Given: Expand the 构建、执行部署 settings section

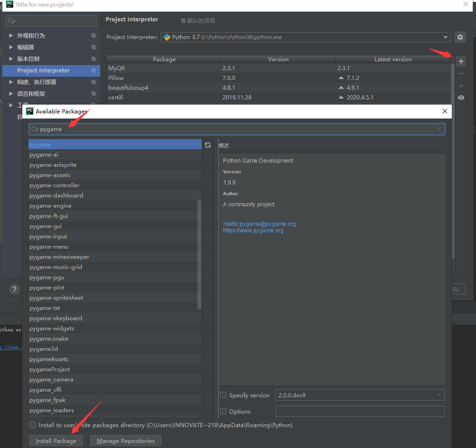Looking at the screenshot, I should (11, 82).
